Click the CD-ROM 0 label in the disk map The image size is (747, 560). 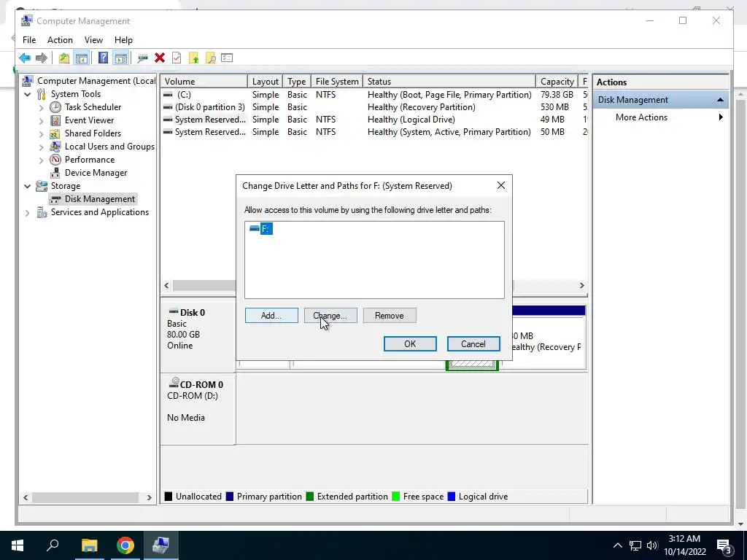pyautogui.click(x=201, y=384)
